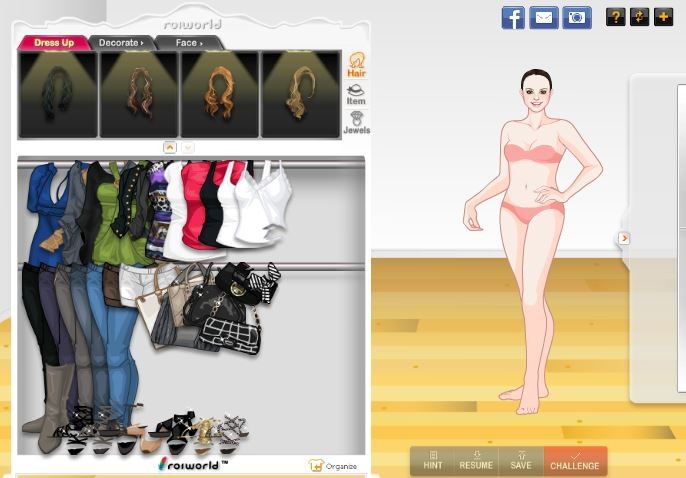
Task: Select the Jewels category icon
Action: tap(356, 123)
